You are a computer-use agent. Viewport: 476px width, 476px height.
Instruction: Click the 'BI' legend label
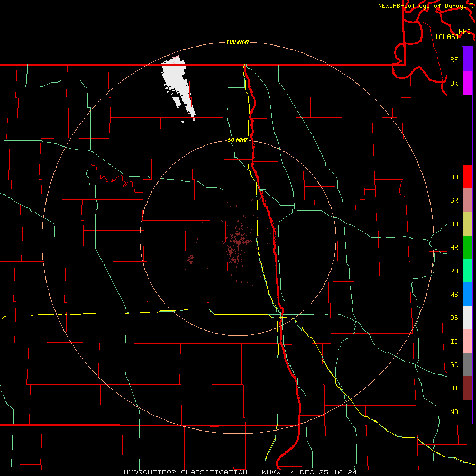tap(454, 388)
